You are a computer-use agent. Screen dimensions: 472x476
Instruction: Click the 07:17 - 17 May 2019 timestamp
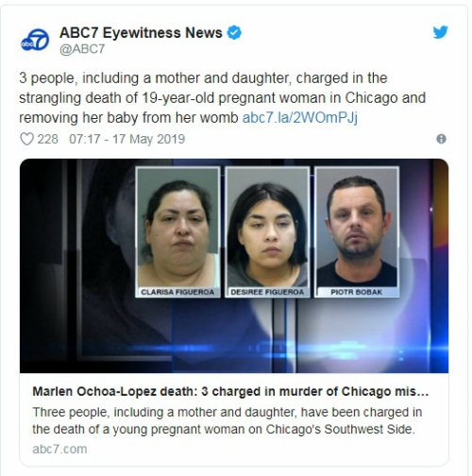click(x=127, y=139)
